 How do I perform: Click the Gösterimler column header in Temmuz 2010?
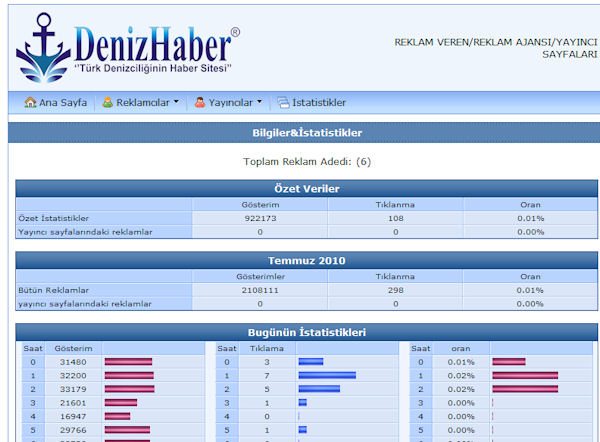click(260, 276)
